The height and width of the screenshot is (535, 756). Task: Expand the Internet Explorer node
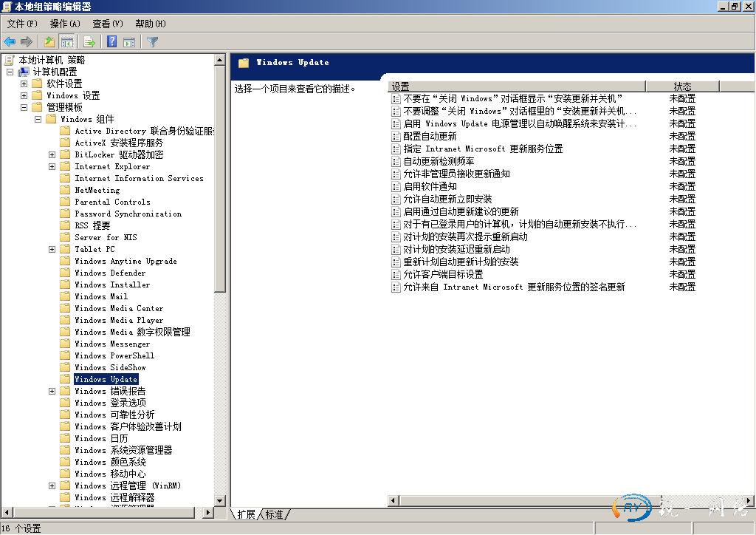(x=52, y=166)
